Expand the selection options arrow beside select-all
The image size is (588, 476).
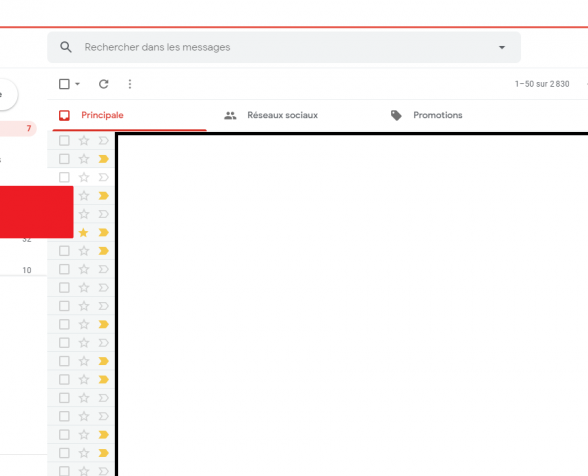(x=78, y=84)
